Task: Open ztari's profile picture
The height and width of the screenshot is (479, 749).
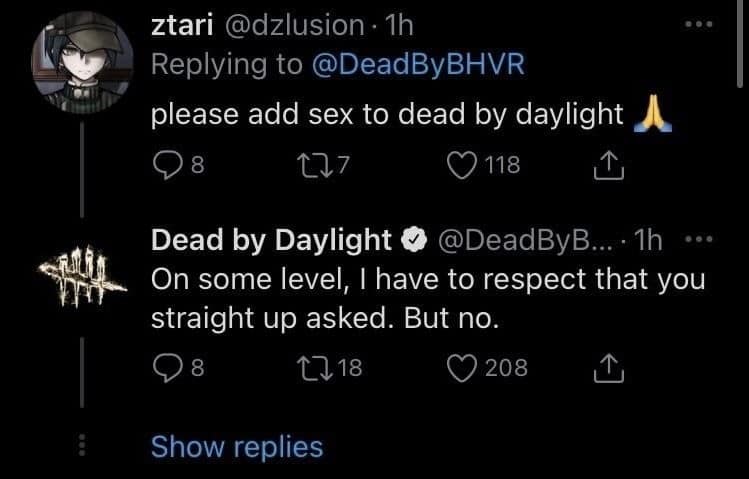Action: point(79,61)
